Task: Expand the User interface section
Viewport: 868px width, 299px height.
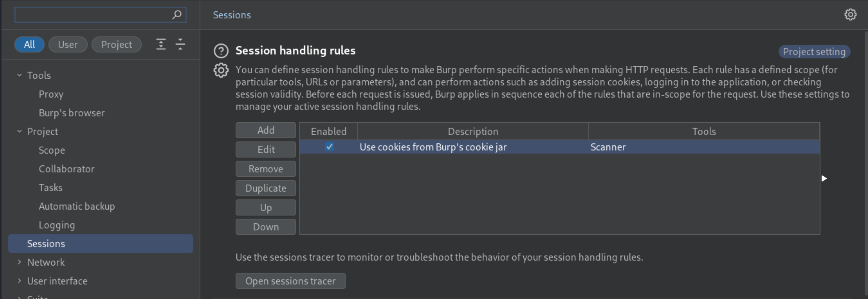Action: click(19, 280)
